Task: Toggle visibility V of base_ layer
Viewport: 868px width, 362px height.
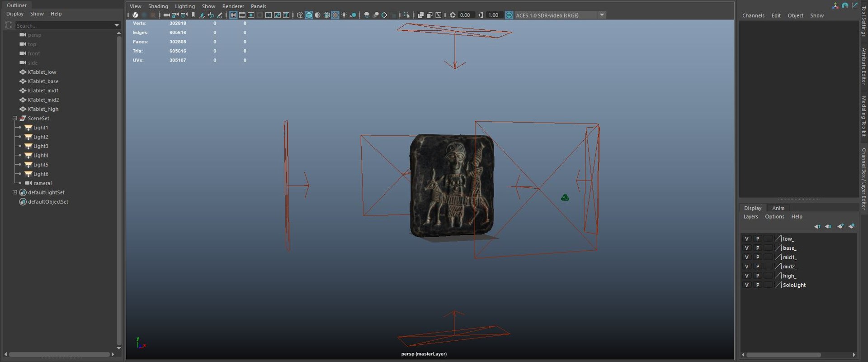Action: coord(747,248)
